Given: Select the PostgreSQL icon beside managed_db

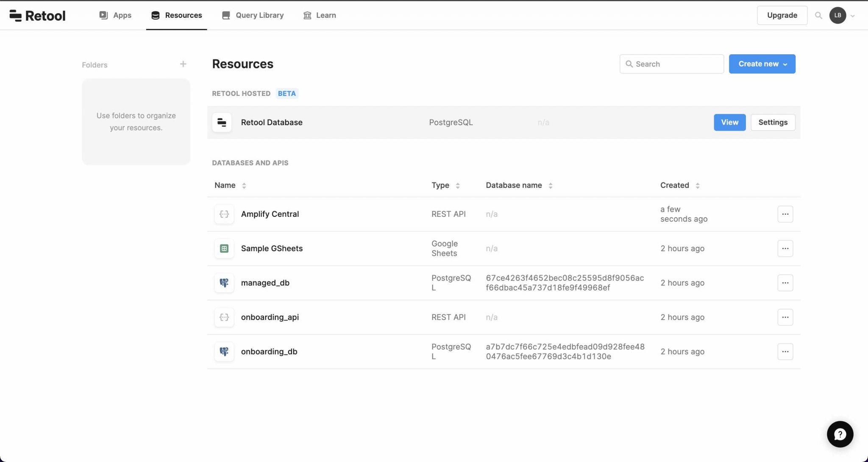Looking at the screenshot, I should coord(224,283).
